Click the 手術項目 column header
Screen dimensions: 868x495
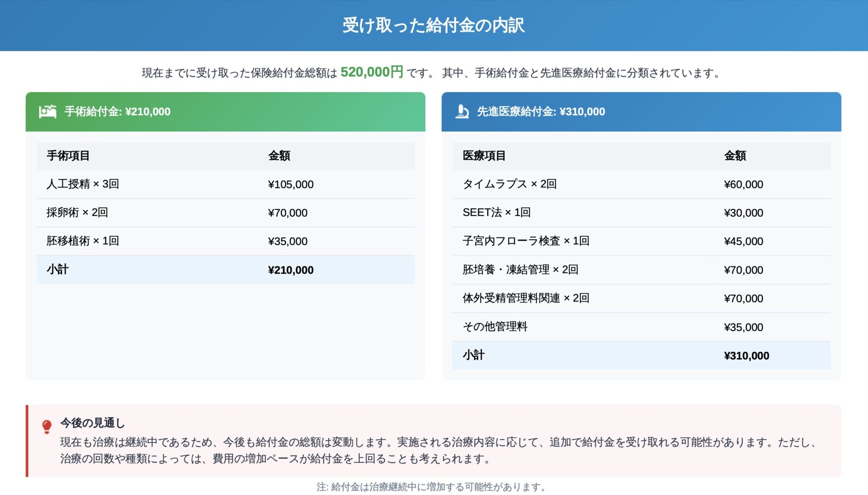68,156
